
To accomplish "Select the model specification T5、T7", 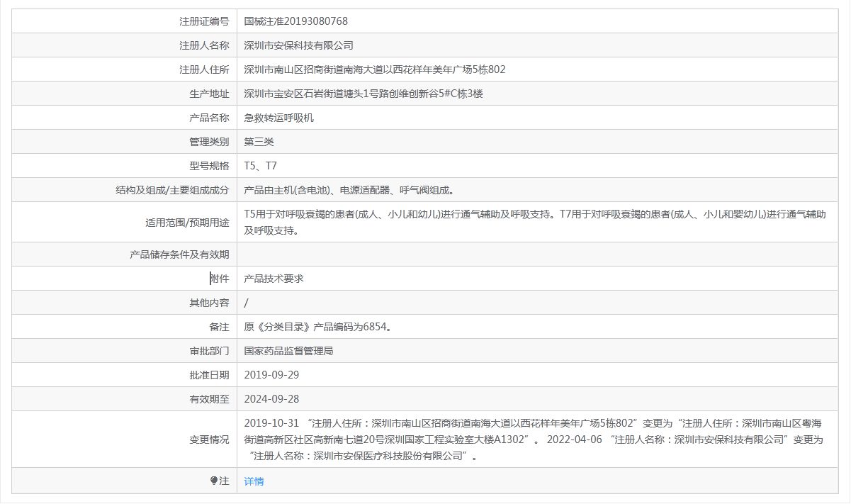I will (266, 165).
